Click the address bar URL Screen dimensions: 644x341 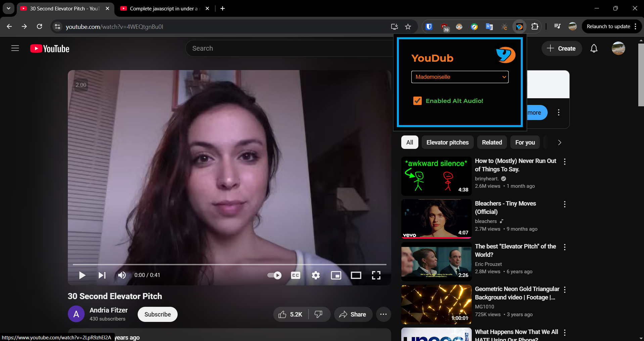point(114,27)
